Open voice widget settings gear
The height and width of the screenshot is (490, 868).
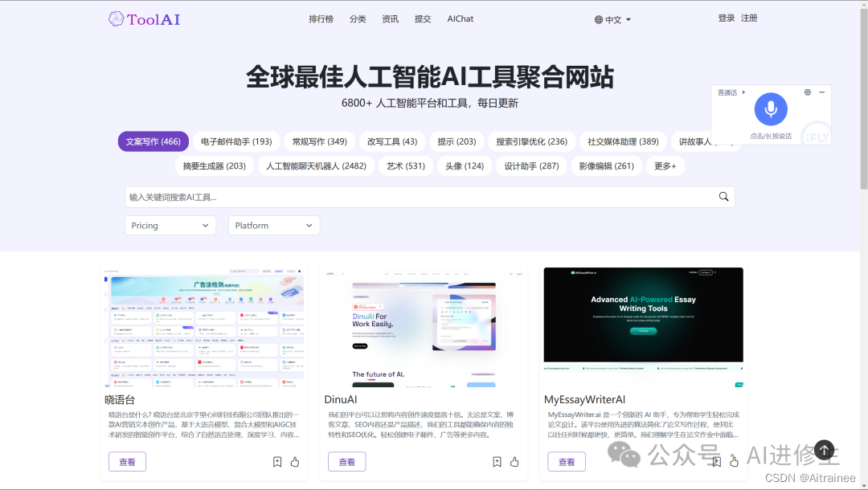tap(808, 92)
